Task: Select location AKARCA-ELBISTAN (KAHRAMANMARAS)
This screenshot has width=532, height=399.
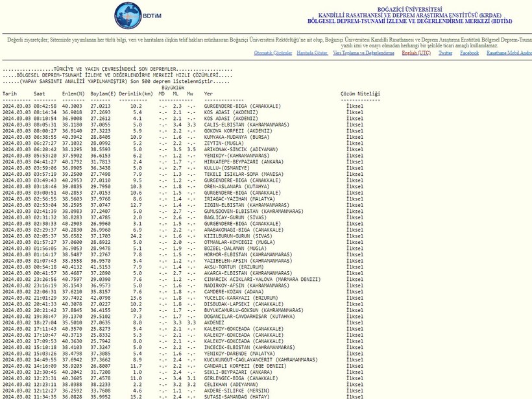Action: (248, 274)
